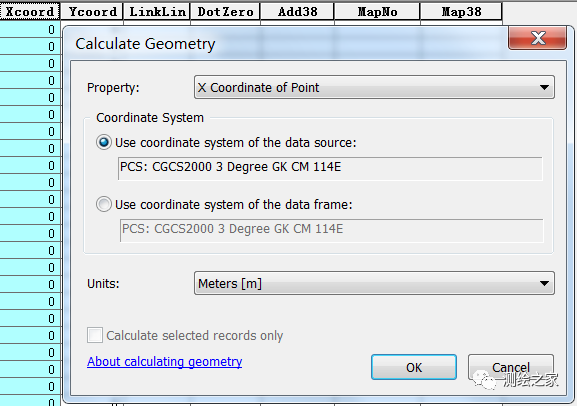The image size is (577, 406).
Task: Select the MapNo column header
Action: [377, 11]
